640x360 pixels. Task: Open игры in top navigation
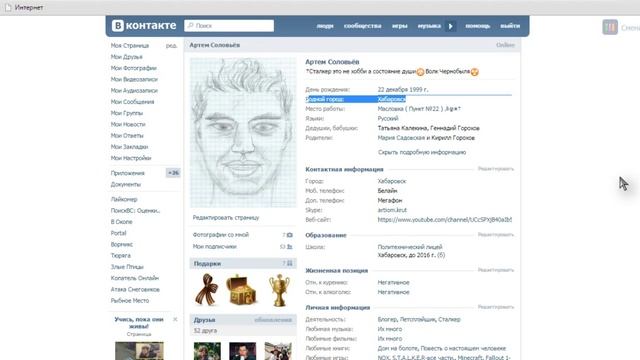click(x=400, y=26)
